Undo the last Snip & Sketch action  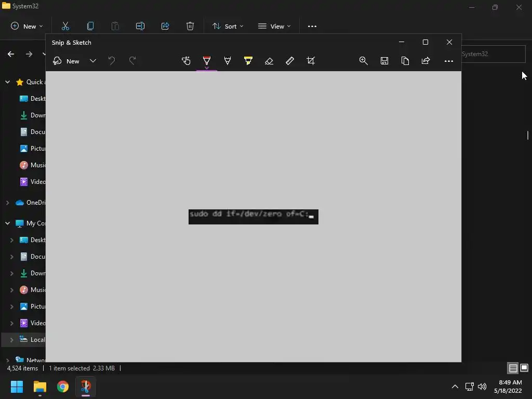tap(112, 61)
